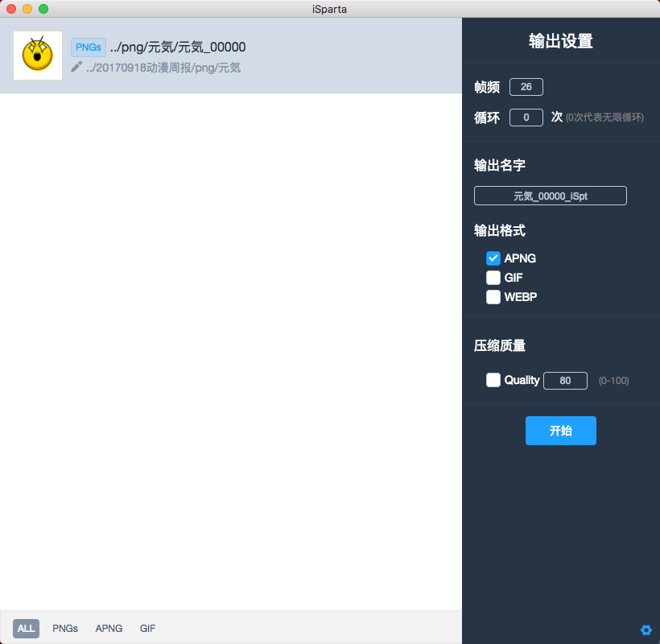Click the pencil edit icon beside output path

76,67
